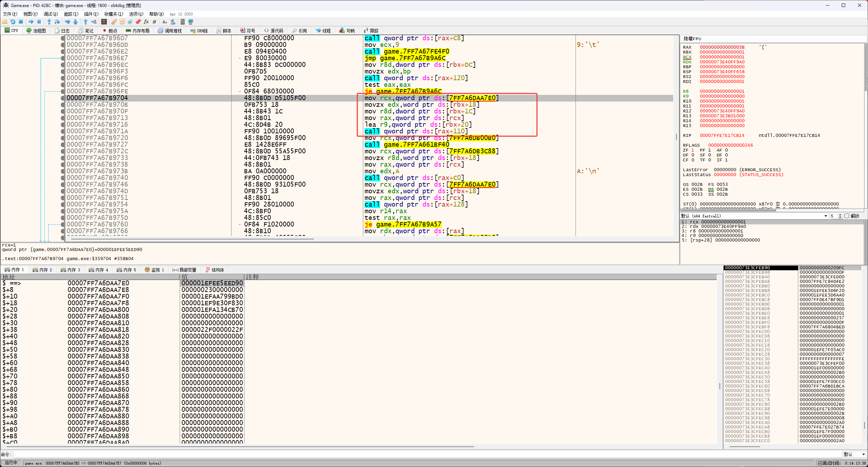
Task: Click the pause execution toolbar icon
Action: (39, 22)
